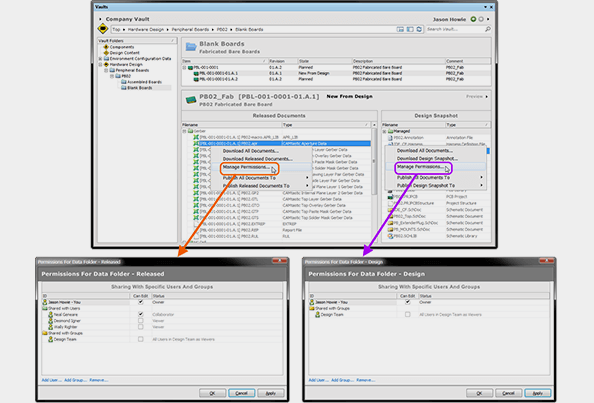Click the first view layout icon in breadcrumb bar
This screenshot has width=594, height=403.
(400, 29)
